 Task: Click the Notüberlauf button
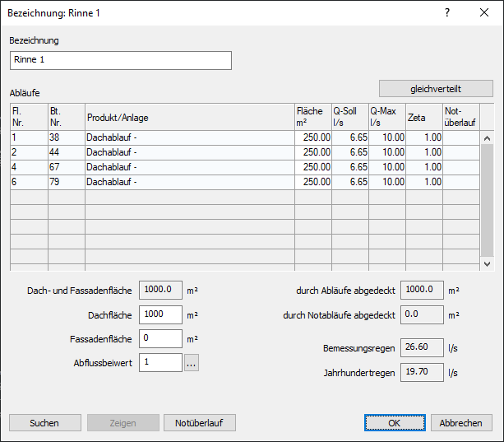coord(200,423)
